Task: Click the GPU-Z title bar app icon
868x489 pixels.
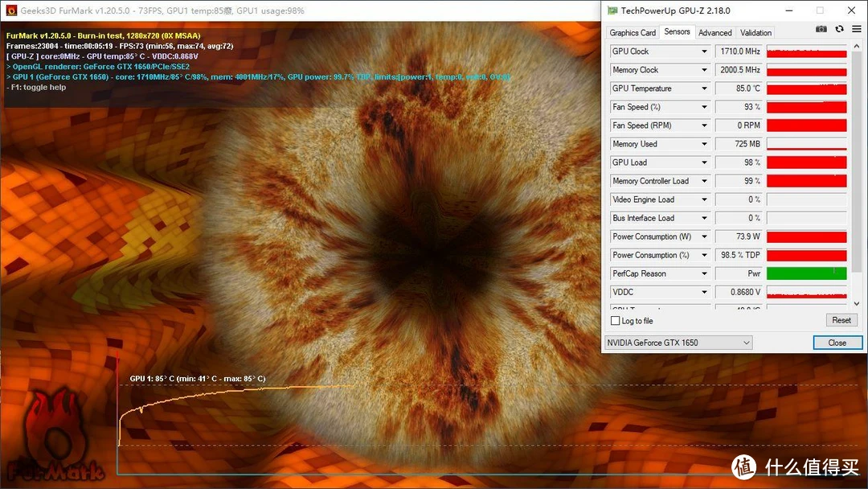Action: coord(612,10)
